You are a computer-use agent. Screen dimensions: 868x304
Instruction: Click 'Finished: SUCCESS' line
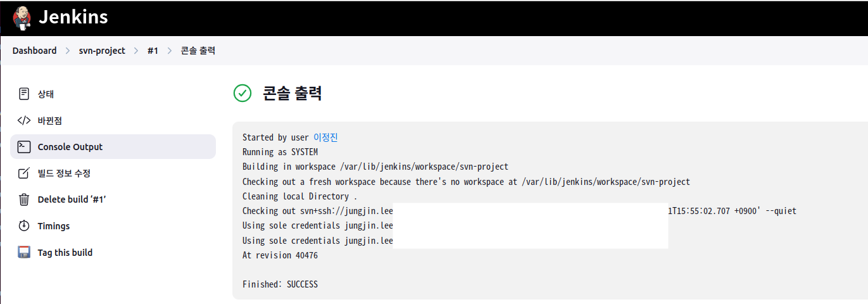tap(280, 284)
